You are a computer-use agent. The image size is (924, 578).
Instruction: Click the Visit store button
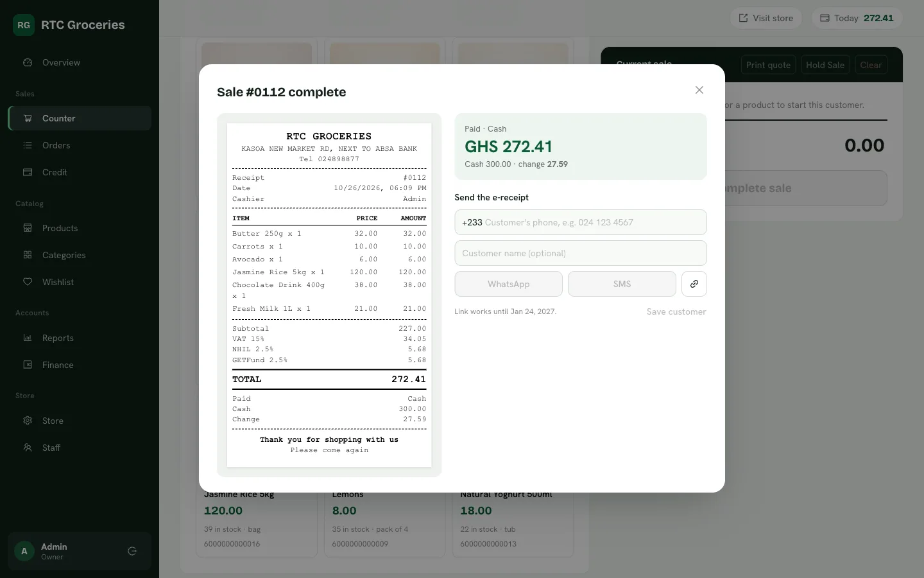pyautogui.click(x=766, y=18)
